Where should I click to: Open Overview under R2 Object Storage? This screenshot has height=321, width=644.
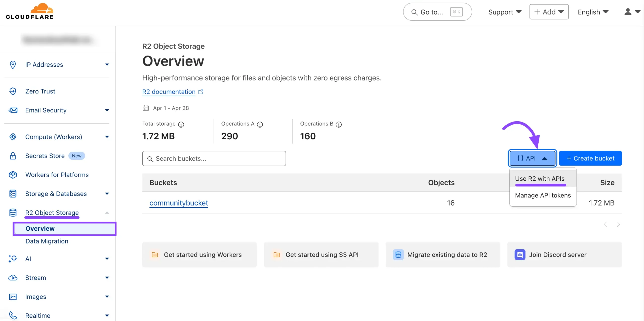[64, 229]
